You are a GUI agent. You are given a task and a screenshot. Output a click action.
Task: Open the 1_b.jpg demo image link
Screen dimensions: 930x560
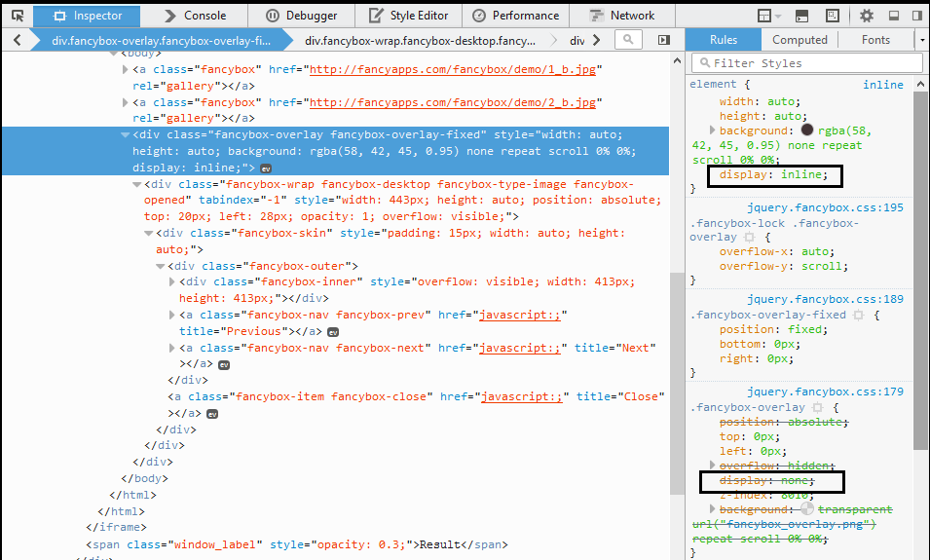(x=453, y=69)
